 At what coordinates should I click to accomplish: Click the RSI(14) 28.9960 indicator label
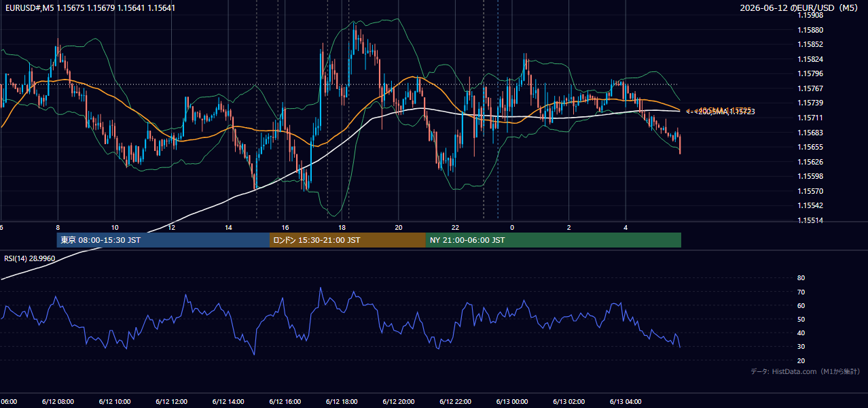[30, 258]
